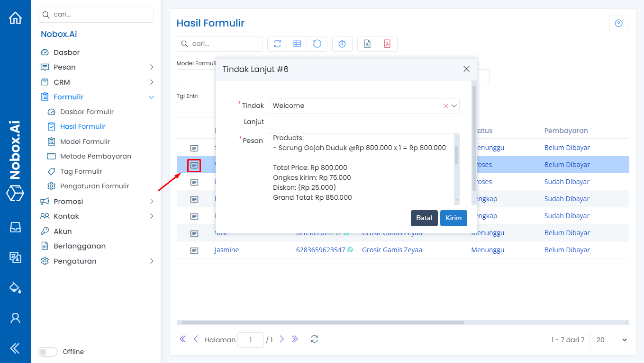This screenshot has width=644, height=363.
Task: Export the form results to Excel
Action: 366,44
